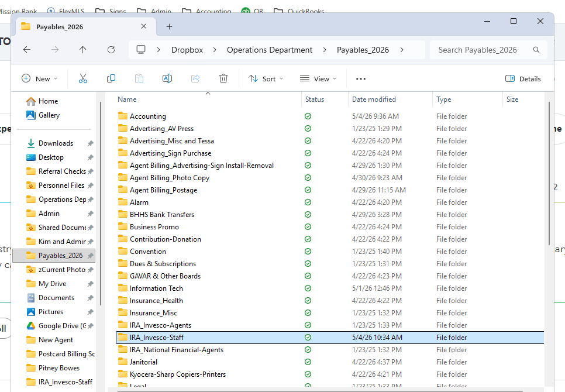This screenshot has width=565, height=392.
Task: Go up one folder level arrow
Action: click(x=83, y=50)
